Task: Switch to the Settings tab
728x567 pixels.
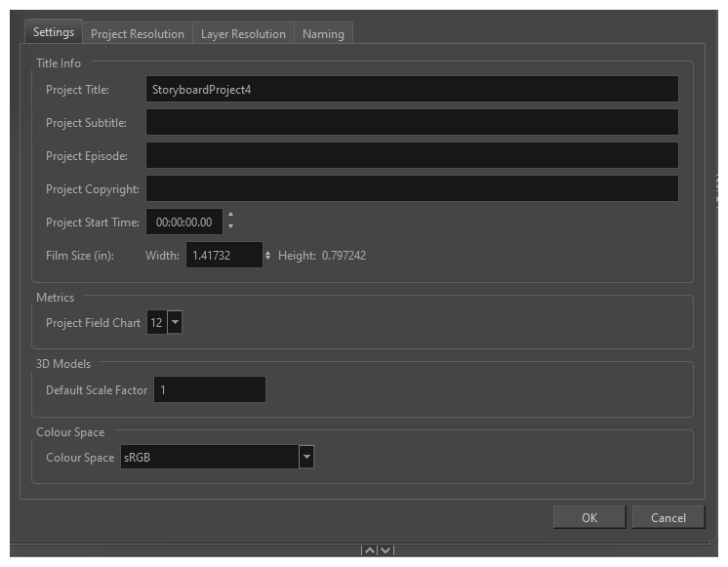Action: pyautogui.click(x=54, y=32)
